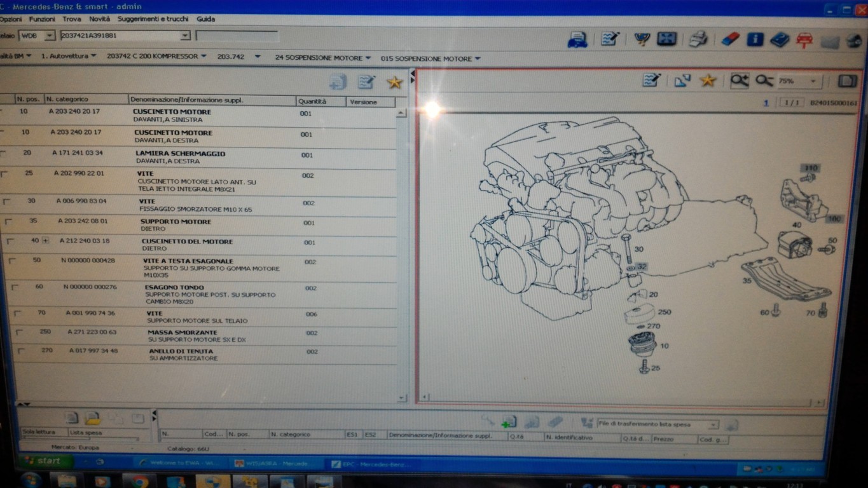
Task: Open the shopping cart icon
Action: click(641, 39)
